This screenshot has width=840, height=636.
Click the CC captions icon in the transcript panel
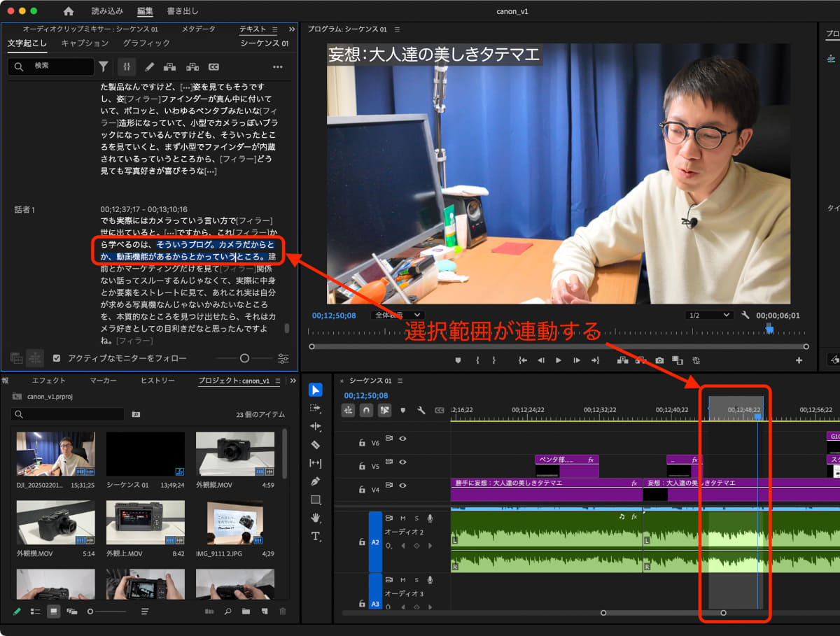213,66
